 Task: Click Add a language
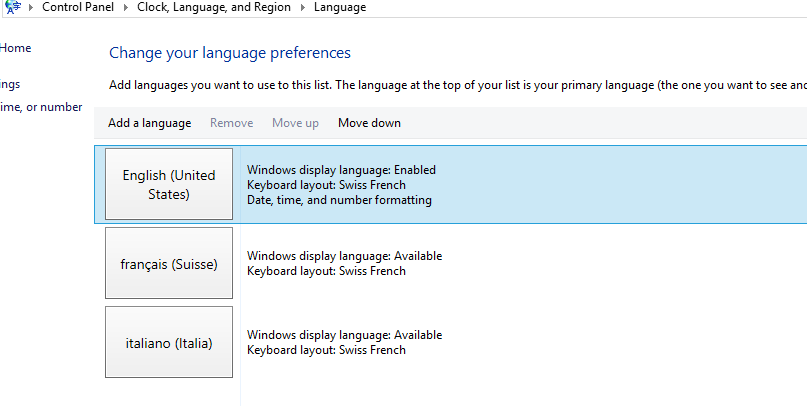[x=149, y=123]
